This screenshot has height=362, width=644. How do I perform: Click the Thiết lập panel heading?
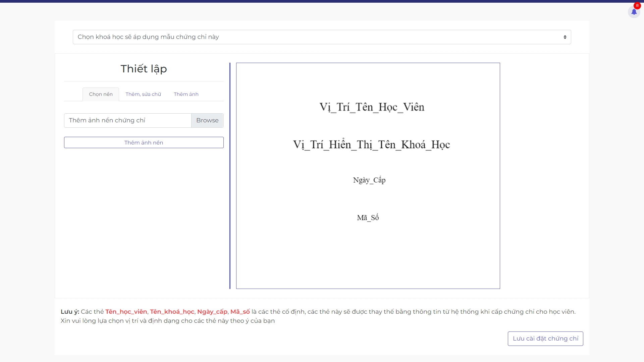(144, 69)
